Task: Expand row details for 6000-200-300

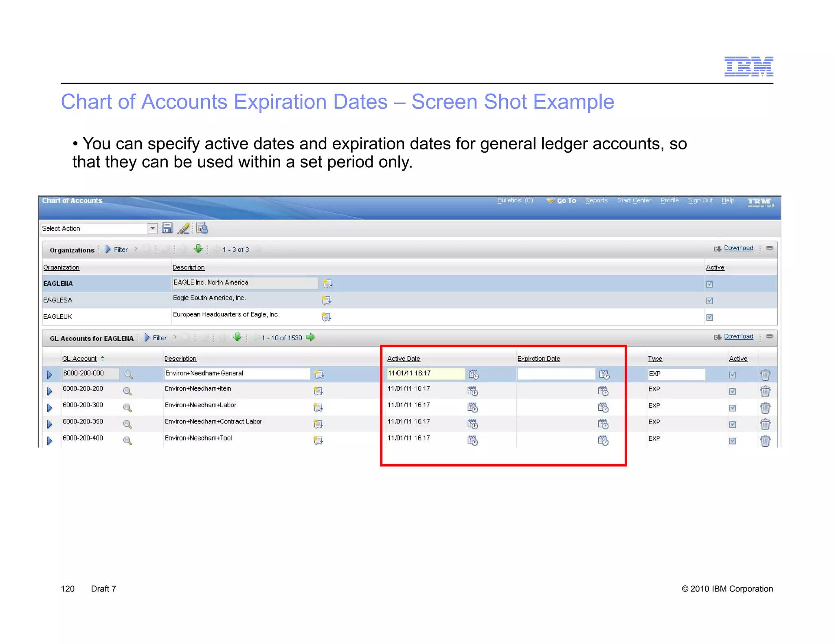Action: coord(49,407)
